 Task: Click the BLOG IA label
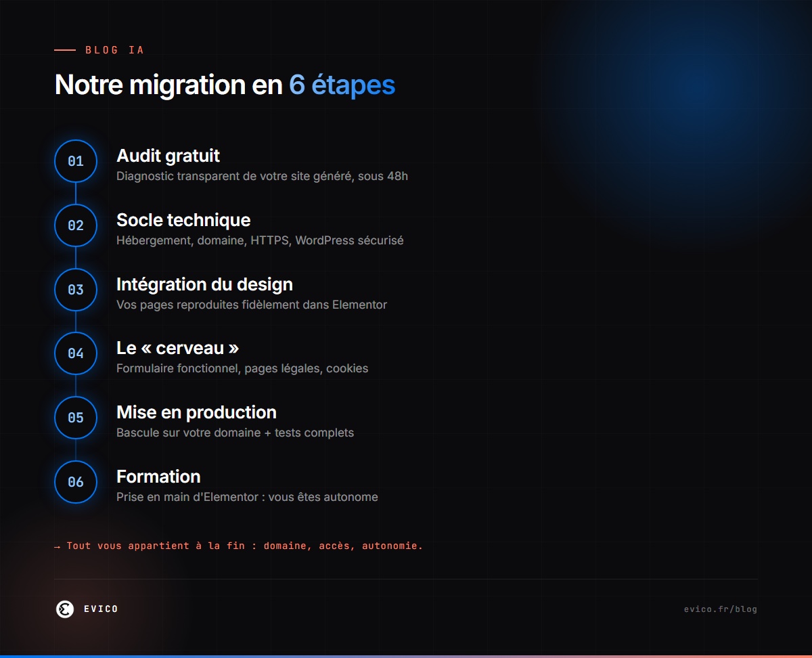click(x=114, y=50)
